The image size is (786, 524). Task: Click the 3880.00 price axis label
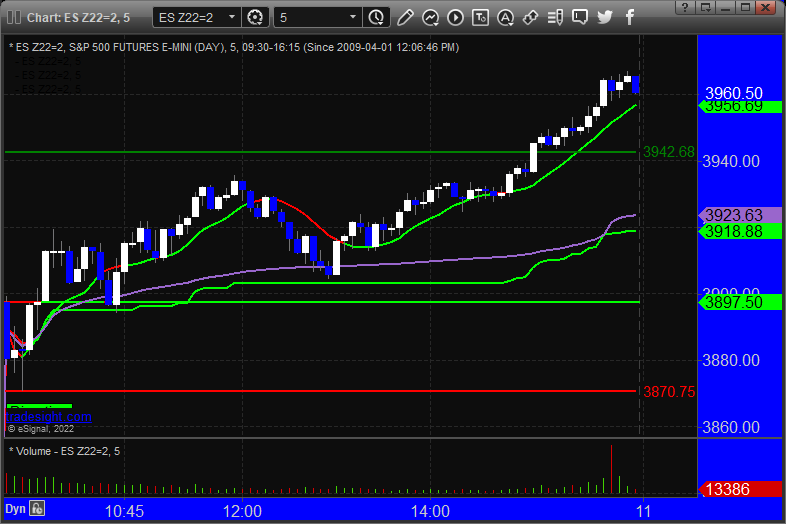[731, 360]
